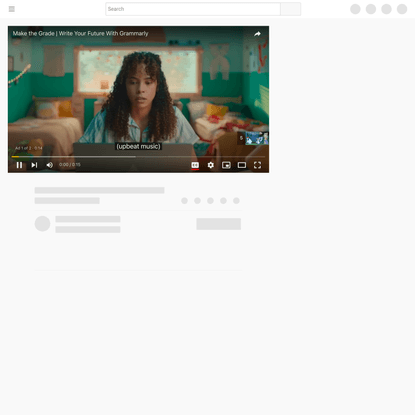
Task: Click the Ad 1 of 2 label
Action: click(x=29, y=148)
